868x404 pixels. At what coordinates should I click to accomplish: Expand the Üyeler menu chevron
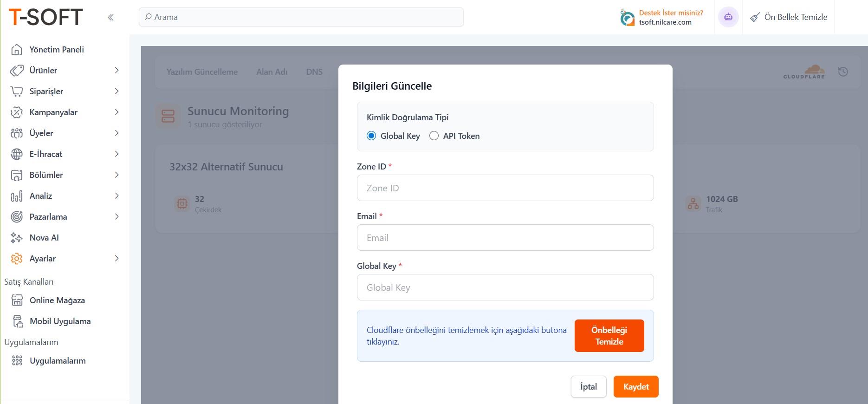[x=117, y=133]
